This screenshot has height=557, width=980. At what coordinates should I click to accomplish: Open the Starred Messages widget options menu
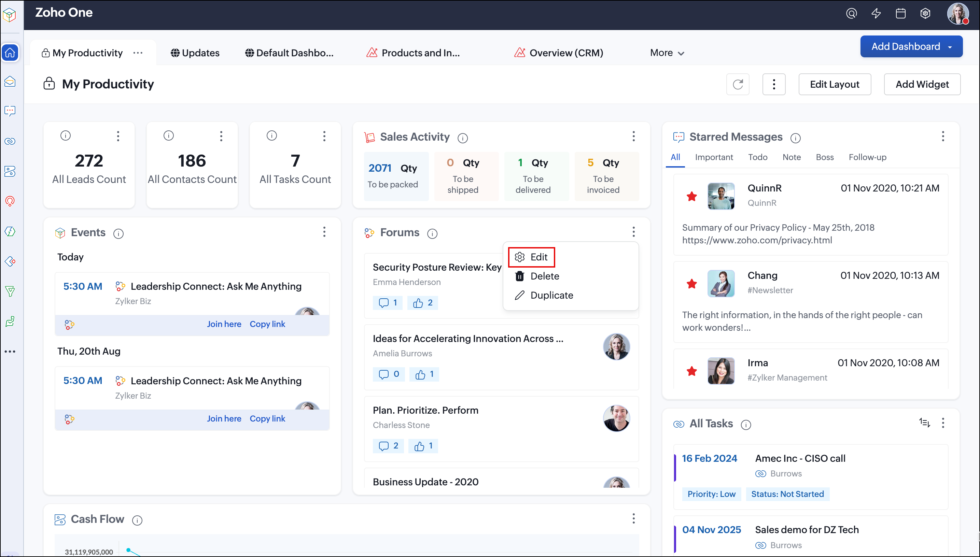942,136
